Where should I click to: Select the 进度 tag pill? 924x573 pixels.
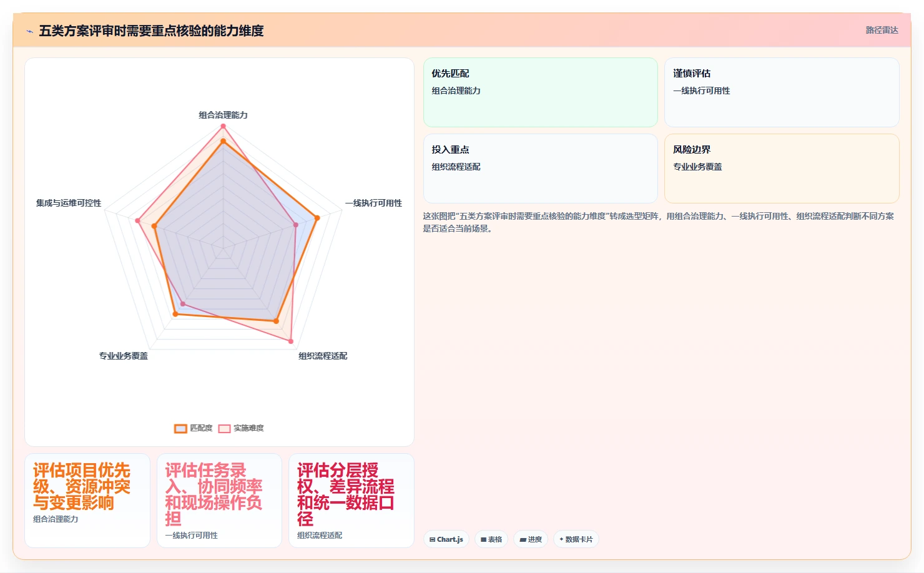coord(531,539)
